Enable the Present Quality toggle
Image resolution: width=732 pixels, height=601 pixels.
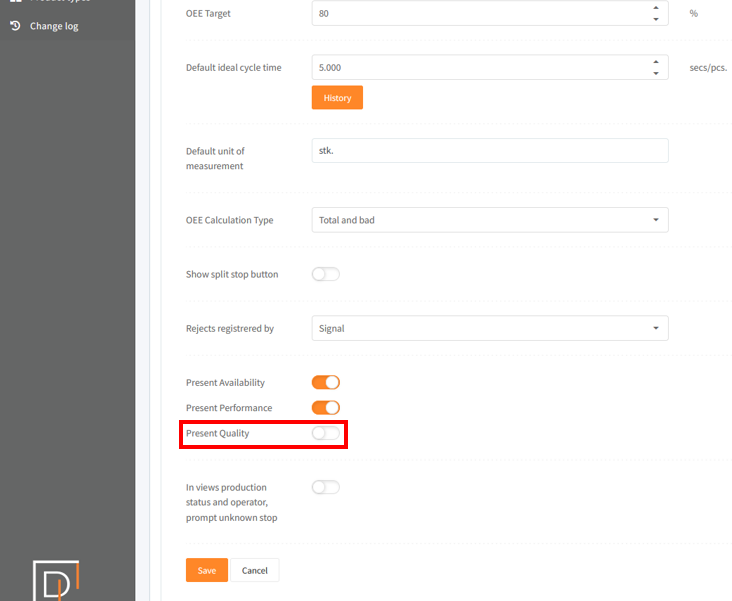click(x=326, y=433)
